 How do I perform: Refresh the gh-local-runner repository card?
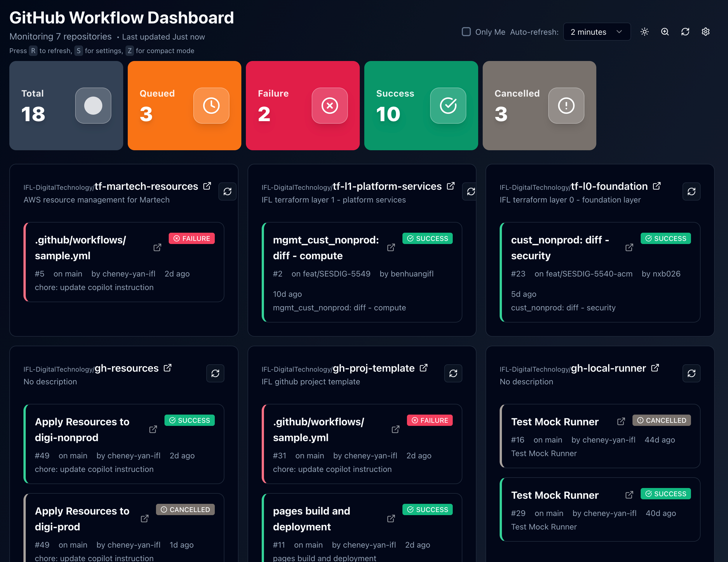click(x=691, y=373)
